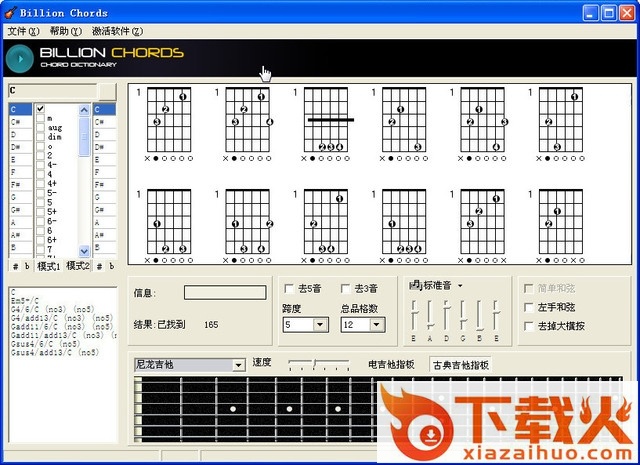The image size is (640, 465).
Task: Switch to 古典吉他指板 fretboard view
Action: click(x=460, y=365)
